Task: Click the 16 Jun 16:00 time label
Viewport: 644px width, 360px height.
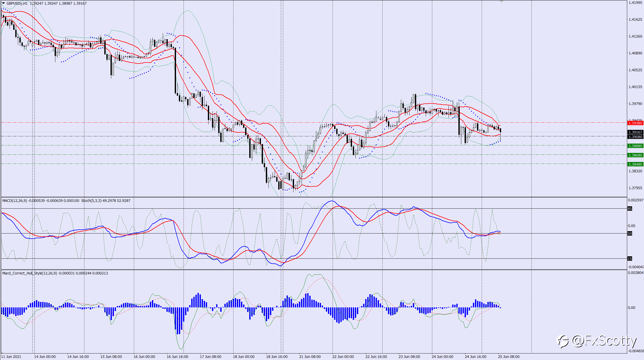Action: tap(177, 357)
